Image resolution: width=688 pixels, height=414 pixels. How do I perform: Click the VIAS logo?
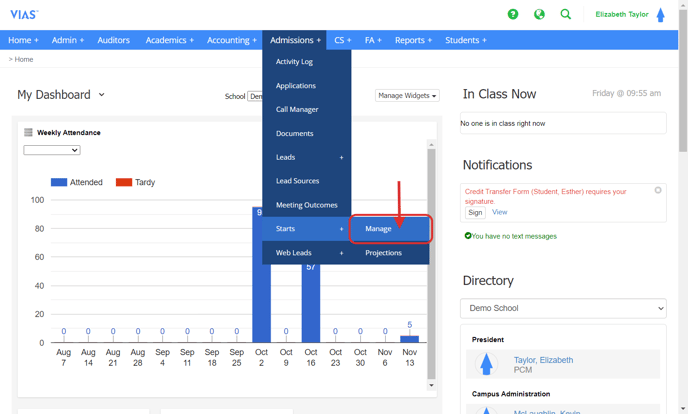[24, 14]
